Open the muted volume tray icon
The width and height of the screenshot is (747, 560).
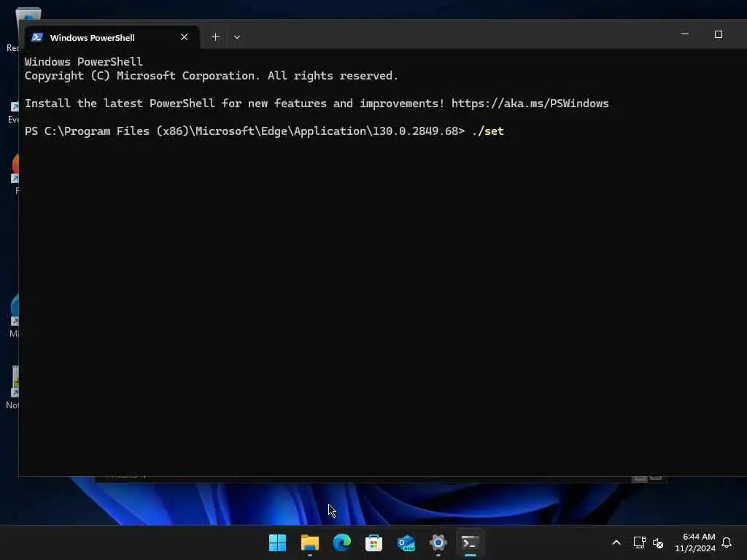pos(658,542)
